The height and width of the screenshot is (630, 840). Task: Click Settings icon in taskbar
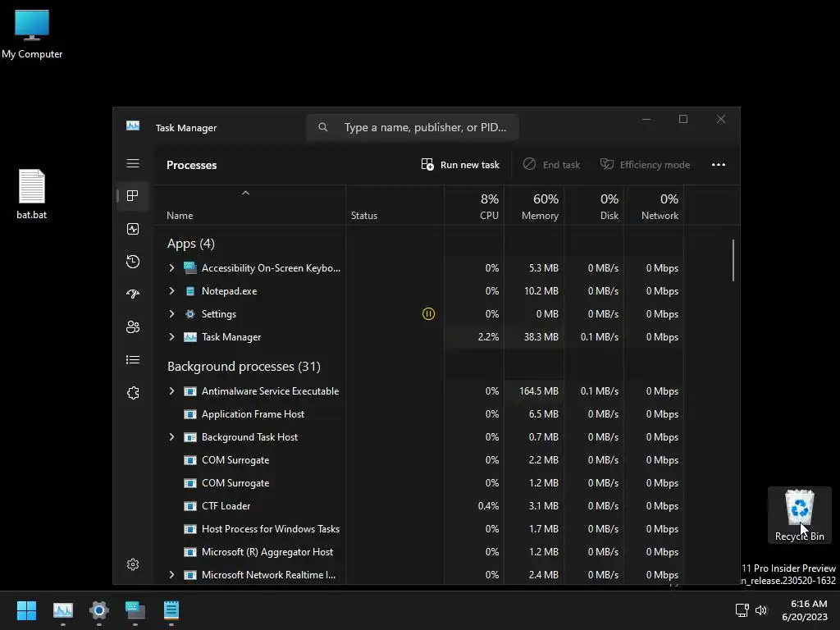tap(99, 610)
